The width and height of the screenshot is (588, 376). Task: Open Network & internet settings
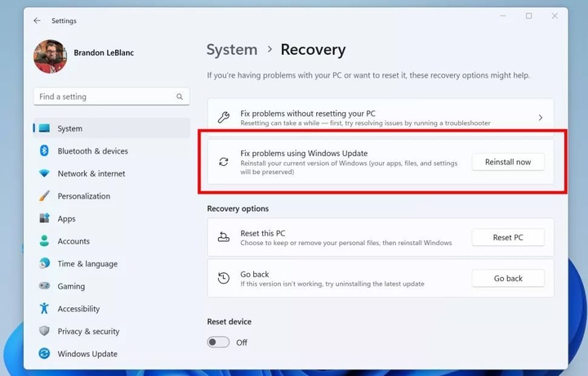tap(111, 173)
